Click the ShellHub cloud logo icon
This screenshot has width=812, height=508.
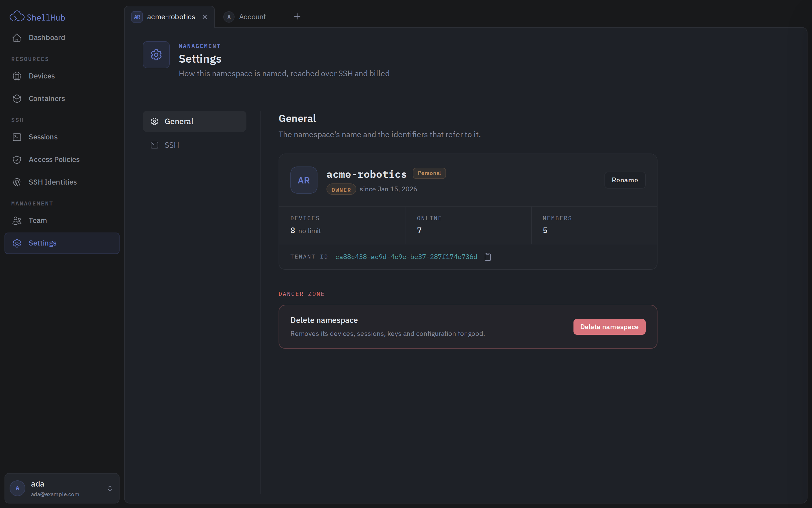[x=17, y=16]
